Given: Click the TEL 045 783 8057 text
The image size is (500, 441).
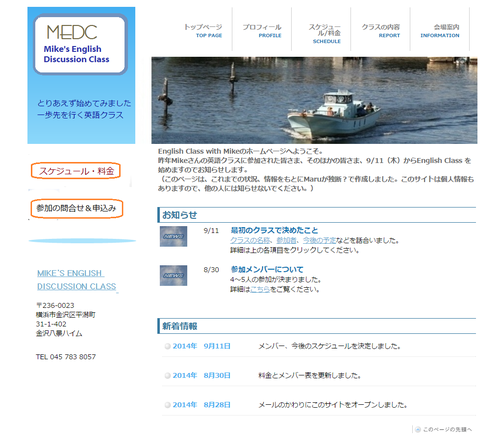Looking at the screenshot, I should point(66,357).
